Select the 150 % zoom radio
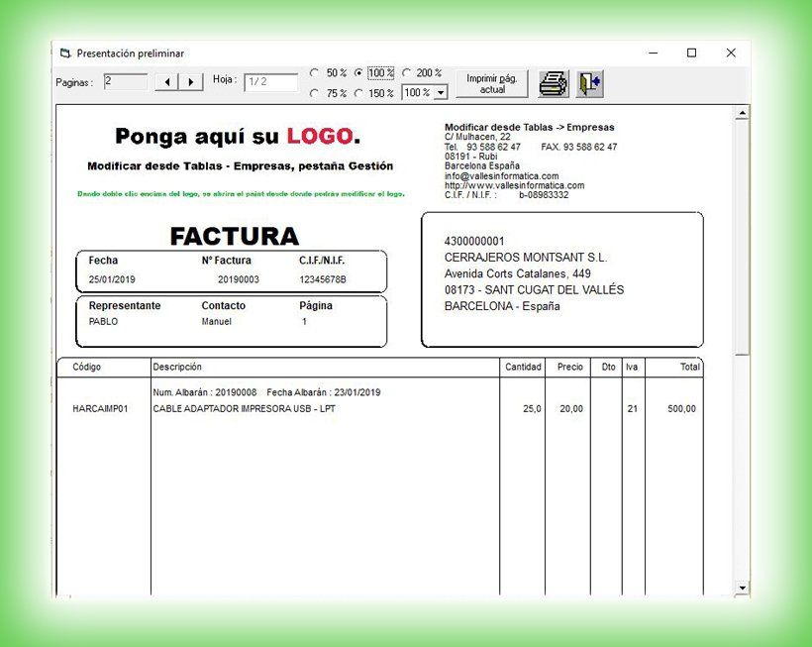 tap(358, 93)
